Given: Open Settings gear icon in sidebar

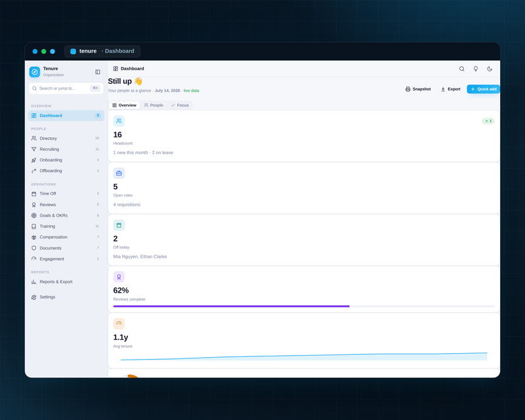Looking at the screenshot, I should pyautogui.click(x=34, y=297).
